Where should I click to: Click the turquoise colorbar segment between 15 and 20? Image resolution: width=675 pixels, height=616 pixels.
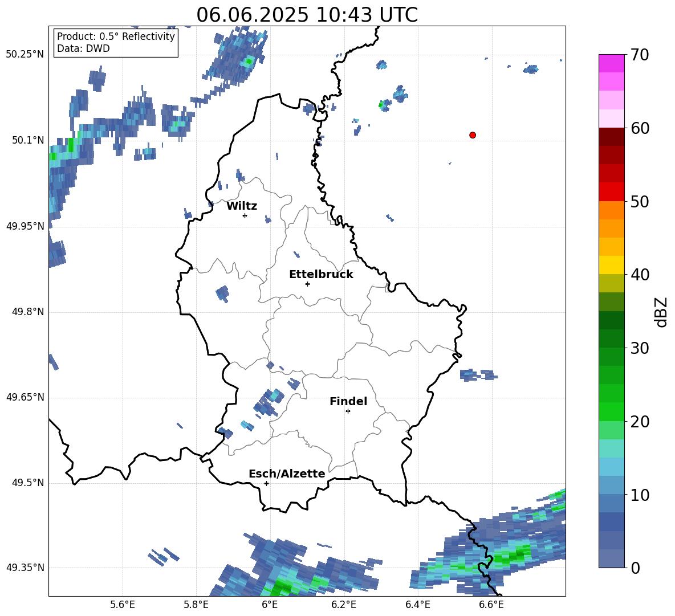point(612,448)
